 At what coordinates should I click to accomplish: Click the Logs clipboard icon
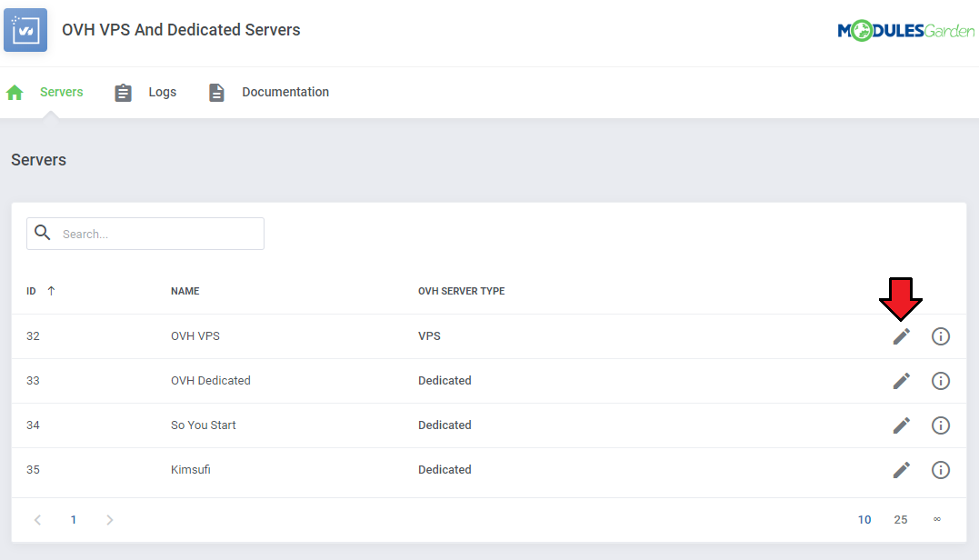(123, 93)
